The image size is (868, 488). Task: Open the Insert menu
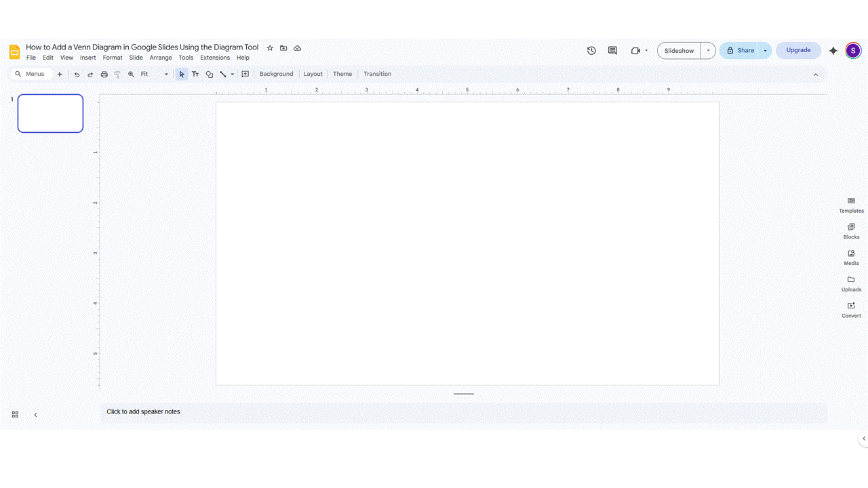click(x=87, y=58)
